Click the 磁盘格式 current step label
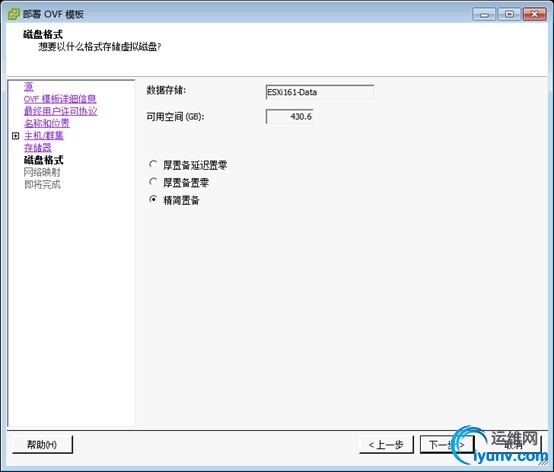The image size is (554, 472). (43, 160)
